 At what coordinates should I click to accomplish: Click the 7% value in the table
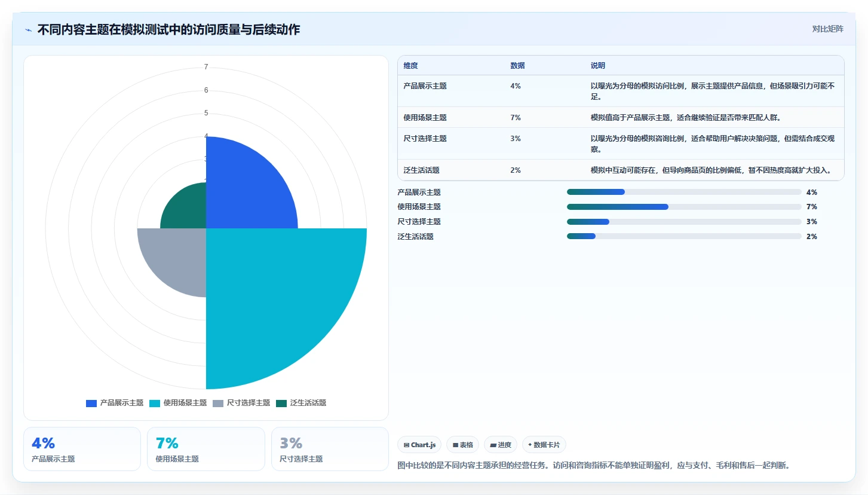tap(516, 118)
